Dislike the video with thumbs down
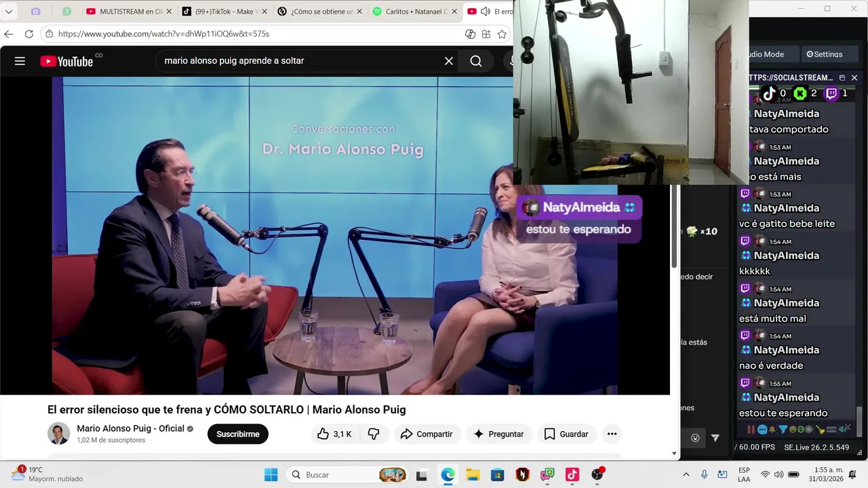The image size is (868, 488). 374,434
